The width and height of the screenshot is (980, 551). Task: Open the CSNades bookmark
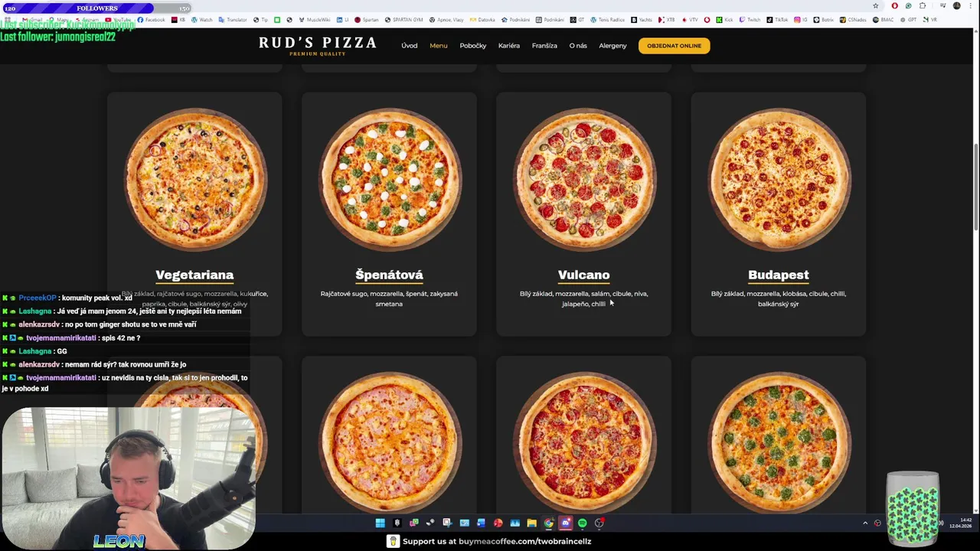(x=853, y=20)
